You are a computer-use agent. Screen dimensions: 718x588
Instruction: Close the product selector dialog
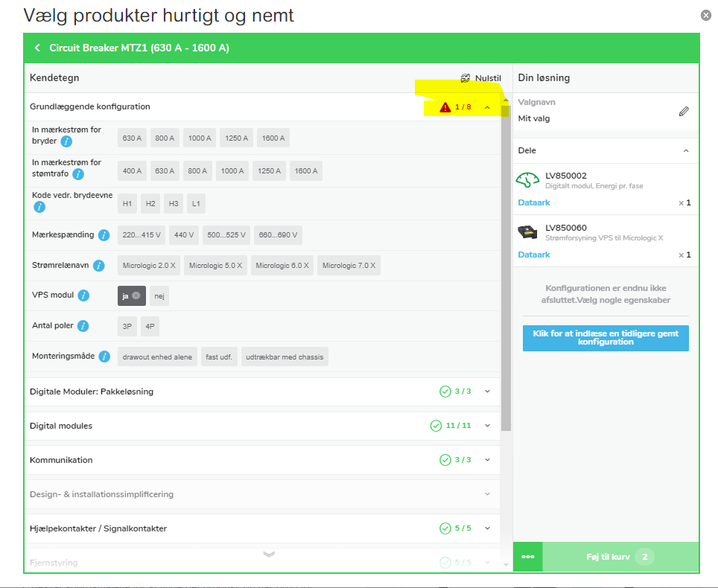point(705,16)
